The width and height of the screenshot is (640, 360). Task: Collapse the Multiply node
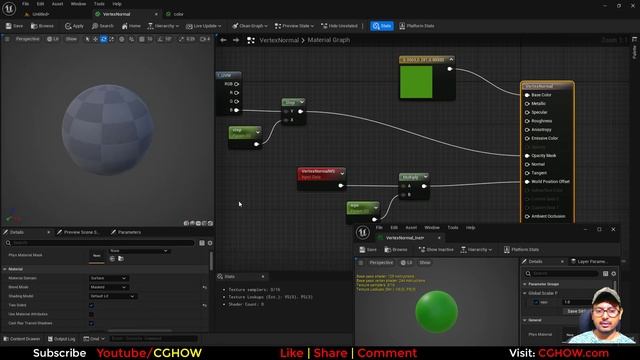pyautogui.click(x=425, y=177)
